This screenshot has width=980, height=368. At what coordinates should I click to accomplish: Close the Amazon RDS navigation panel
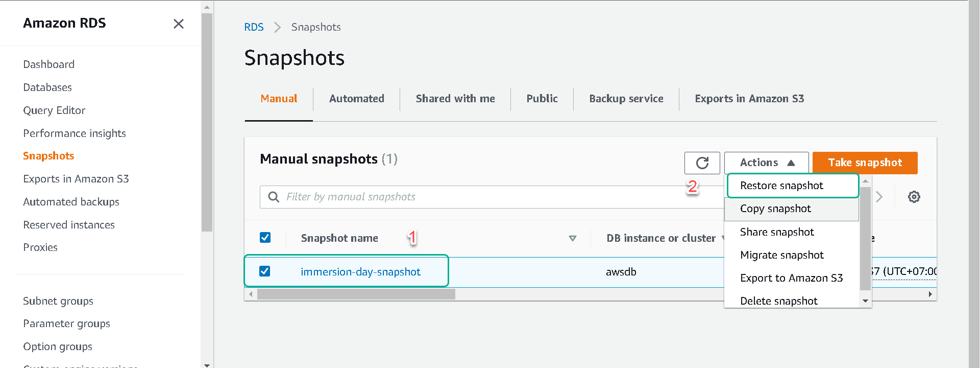[178, 24]
